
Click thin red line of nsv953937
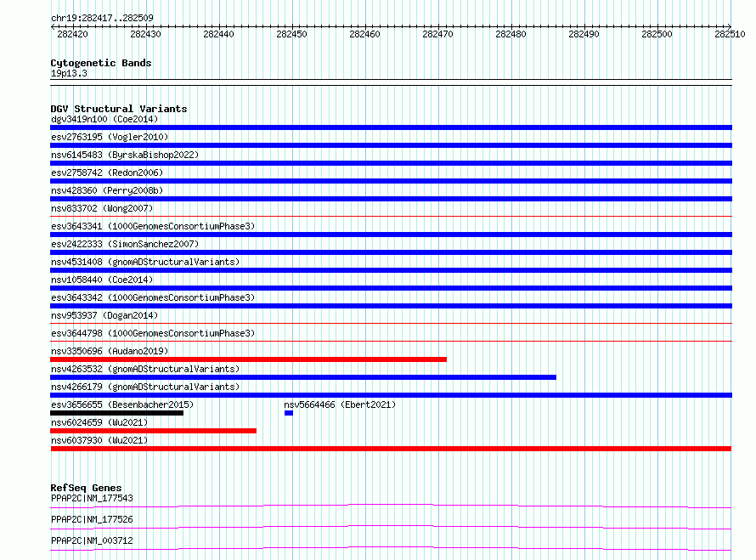coord(391,324)
